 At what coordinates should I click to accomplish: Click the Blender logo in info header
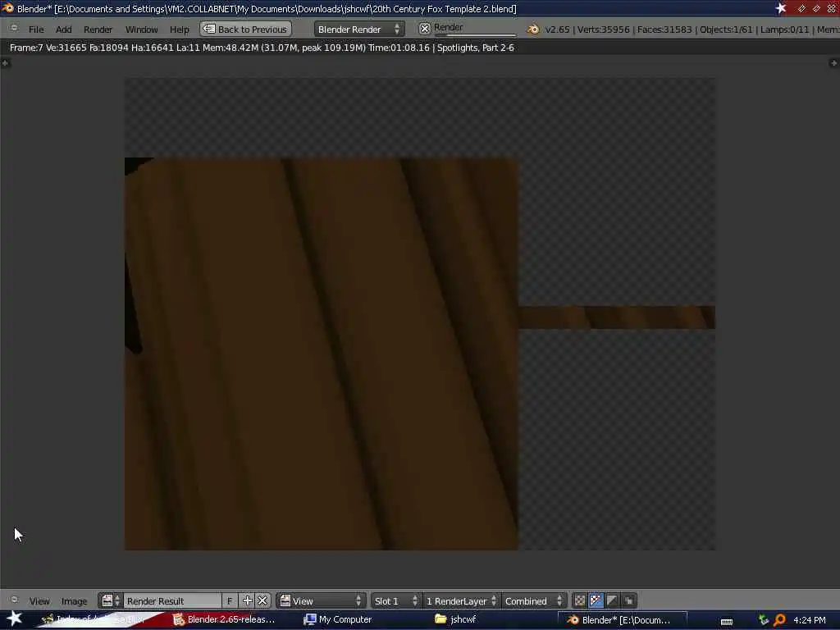tap(533, 30)
